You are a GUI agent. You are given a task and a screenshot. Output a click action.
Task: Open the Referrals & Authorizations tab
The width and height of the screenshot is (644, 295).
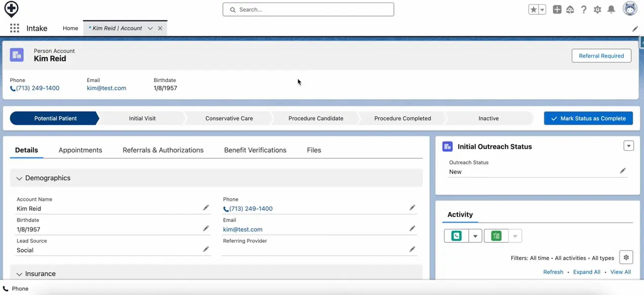click(x=163, y=150)
